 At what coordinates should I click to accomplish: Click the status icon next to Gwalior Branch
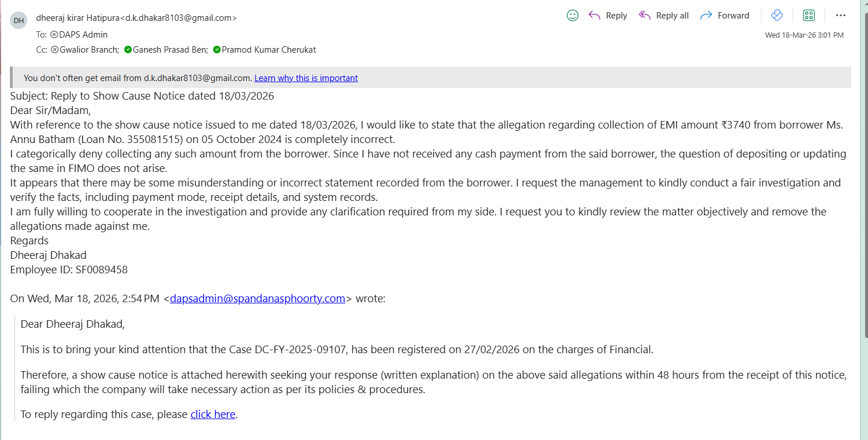tap(55, 50)
